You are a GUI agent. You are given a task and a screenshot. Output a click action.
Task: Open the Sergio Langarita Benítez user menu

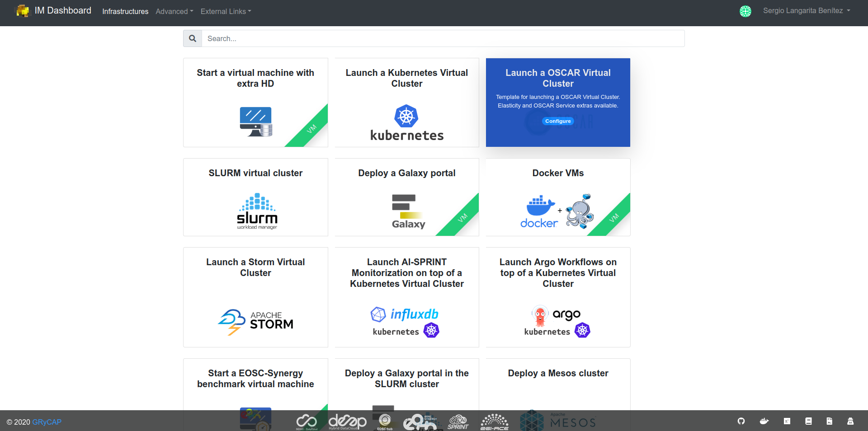[x=806, y=11]
